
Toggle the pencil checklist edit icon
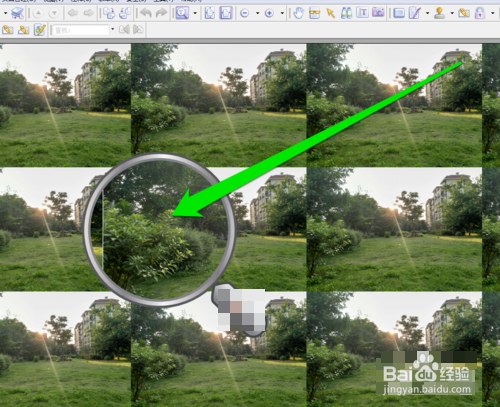point(40,30)
